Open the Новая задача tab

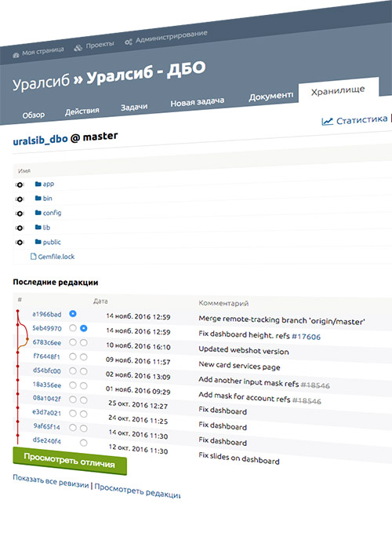pos(198,101)
